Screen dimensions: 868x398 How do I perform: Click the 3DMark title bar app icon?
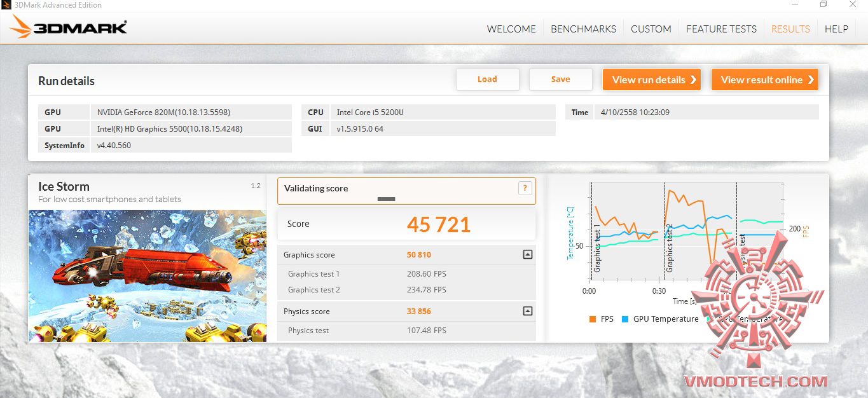[x=6, y=5]
